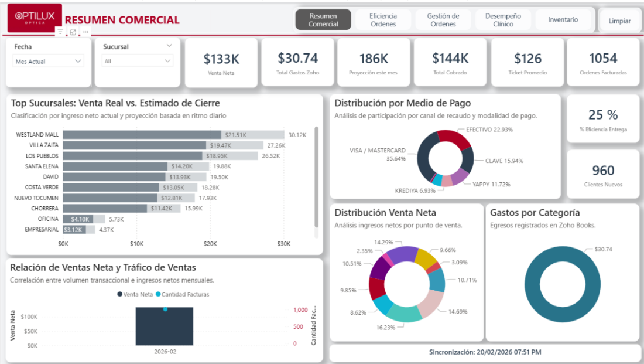Click the SANTA ELENA $14.20K bar

(x=115, y=166)
